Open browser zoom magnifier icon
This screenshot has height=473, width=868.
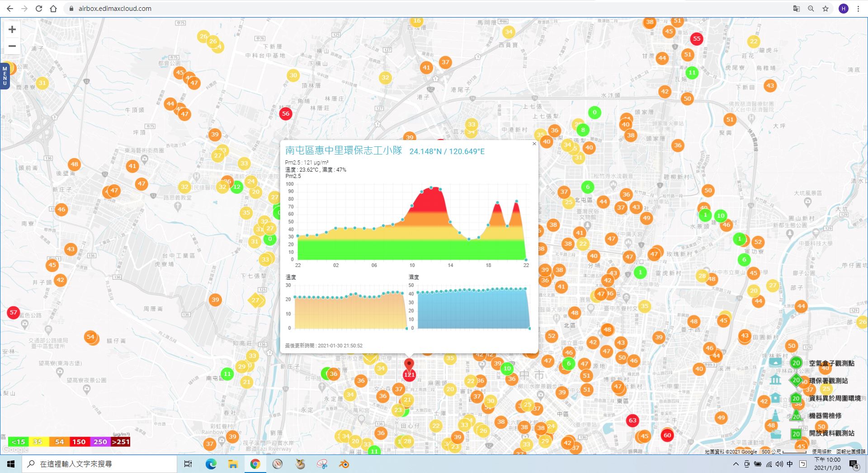pos(811,9)
